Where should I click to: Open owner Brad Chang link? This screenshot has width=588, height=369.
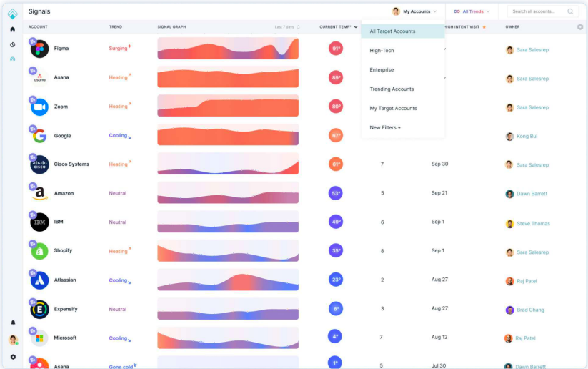(x=530, y=310)
